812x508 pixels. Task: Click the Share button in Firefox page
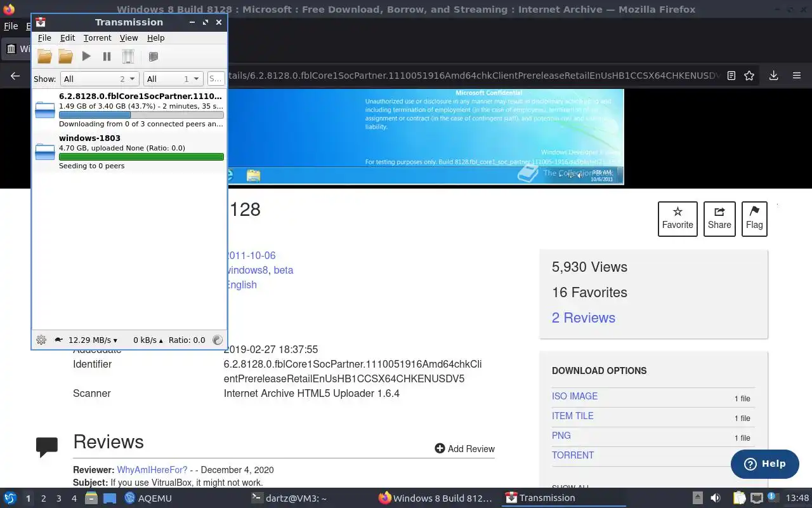click(719, 219)
